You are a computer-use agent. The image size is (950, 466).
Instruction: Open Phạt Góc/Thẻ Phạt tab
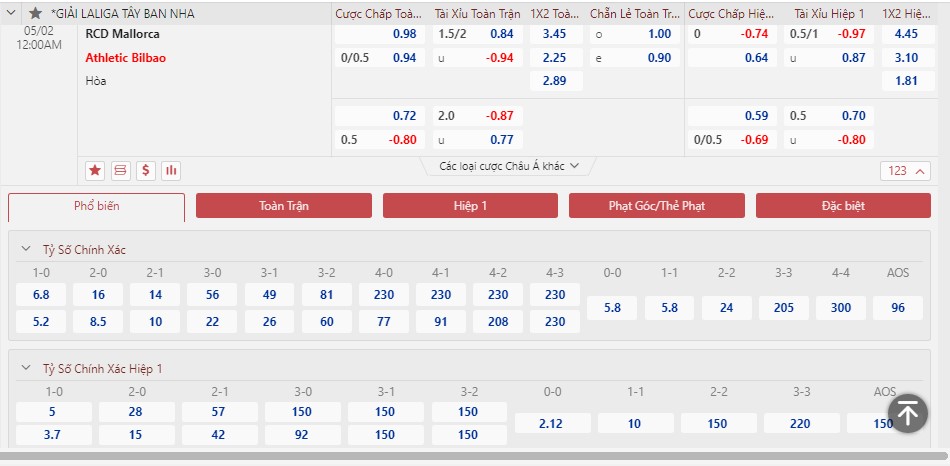coord(657,206)
